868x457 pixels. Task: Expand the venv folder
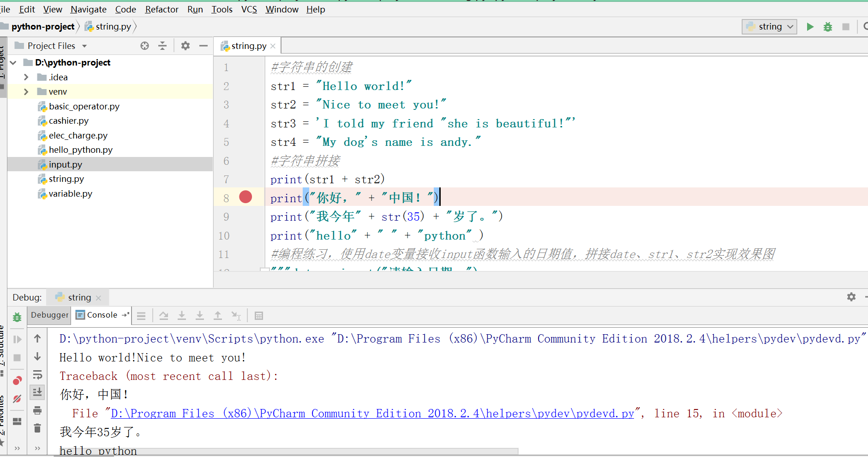[26, 92]
